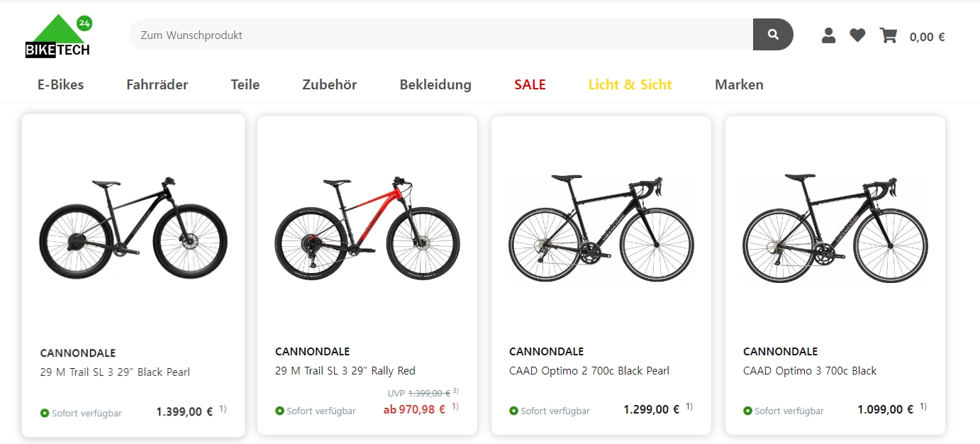Open the Licht & Sicht category
The image size is (980, 444).
pyautogui.click(x=630, y=85)
